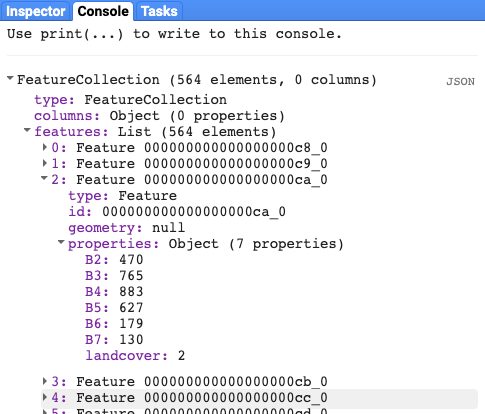Click 'columns: Object (0 properties)' row
Viewport: 485px width, 414px height.
(x=159, y=116)
